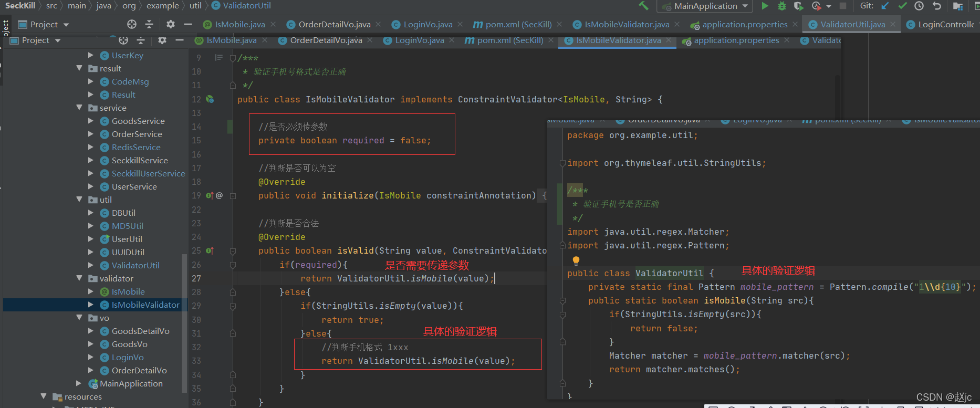Image resolution: width=980 pixels, height=408 pixels.
Task: Select DBUtil in project tree
Action: (123, 213)
